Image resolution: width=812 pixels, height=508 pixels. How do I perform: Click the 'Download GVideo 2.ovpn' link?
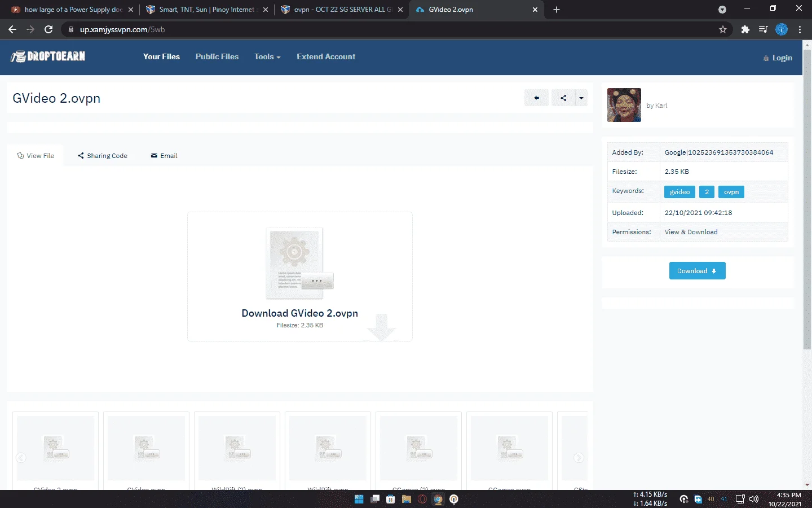299,313
